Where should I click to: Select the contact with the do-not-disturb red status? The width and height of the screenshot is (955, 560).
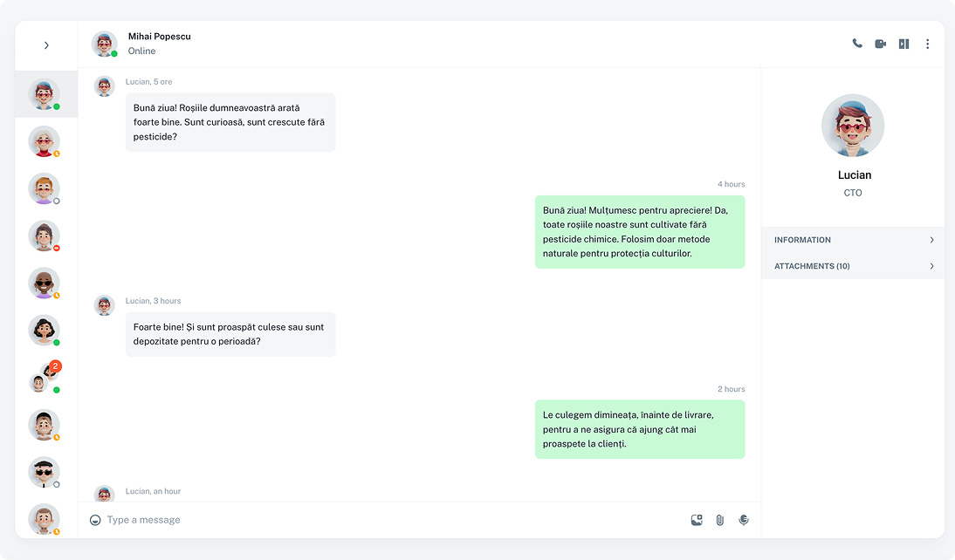tap(45, 236)
